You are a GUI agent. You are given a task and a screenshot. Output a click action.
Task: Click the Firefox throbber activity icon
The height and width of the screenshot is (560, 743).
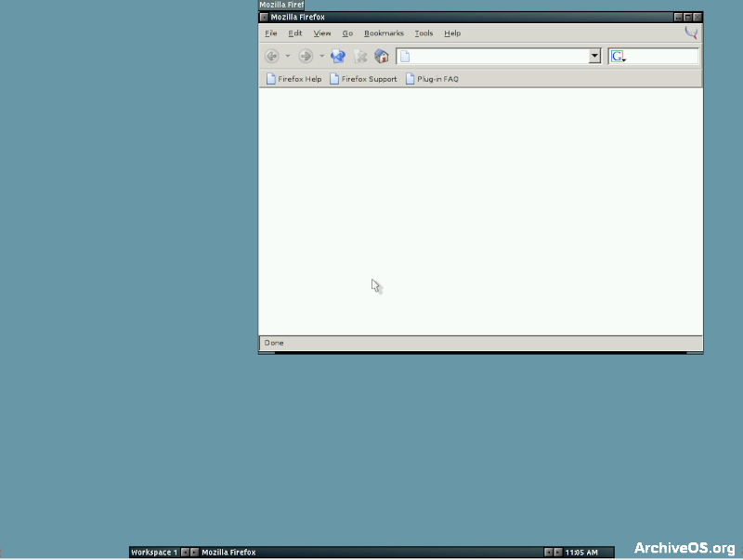[x=691, y=33]
